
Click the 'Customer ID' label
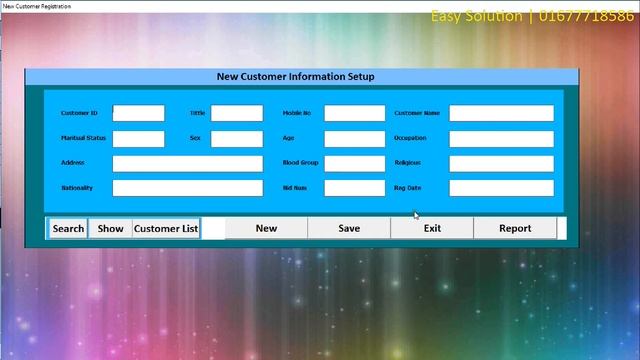[x=79, y=113]
